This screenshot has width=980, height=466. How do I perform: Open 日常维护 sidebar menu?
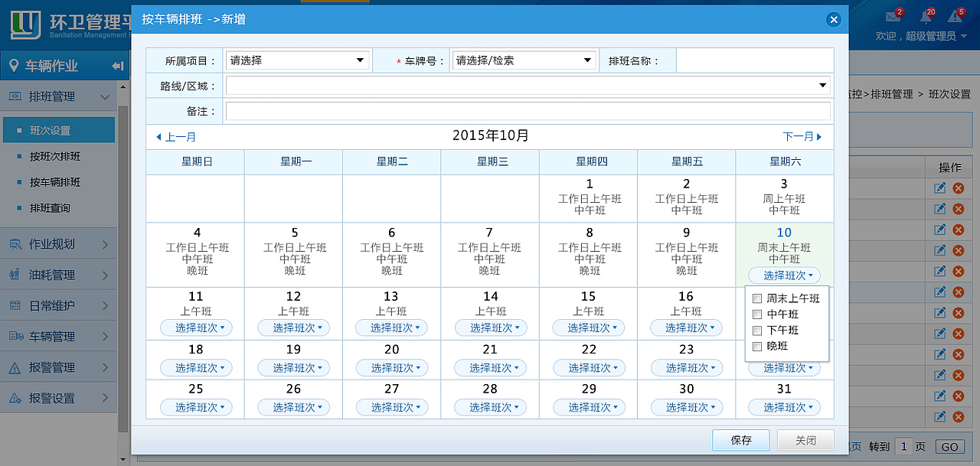pyautogui.click(x=58, y=306)
